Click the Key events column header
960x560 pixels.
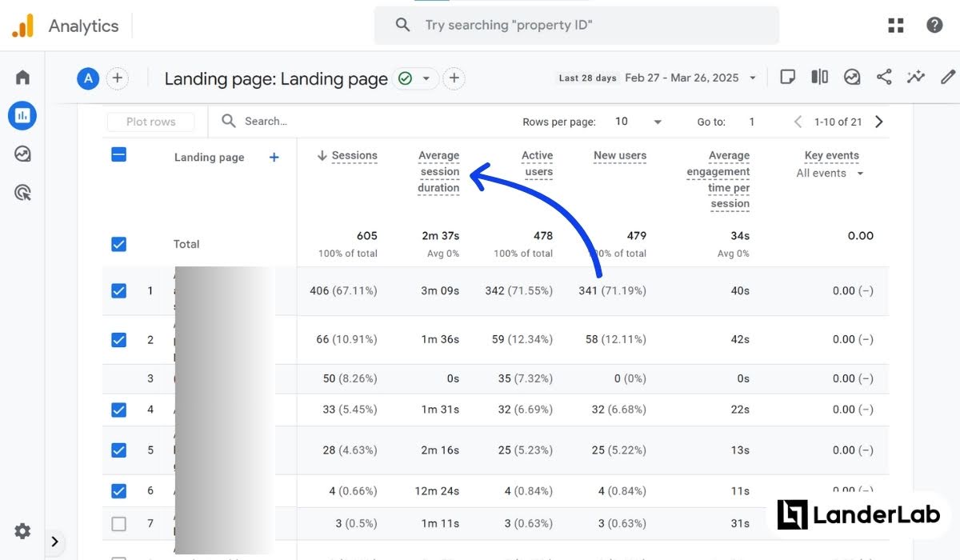point(832,156)
